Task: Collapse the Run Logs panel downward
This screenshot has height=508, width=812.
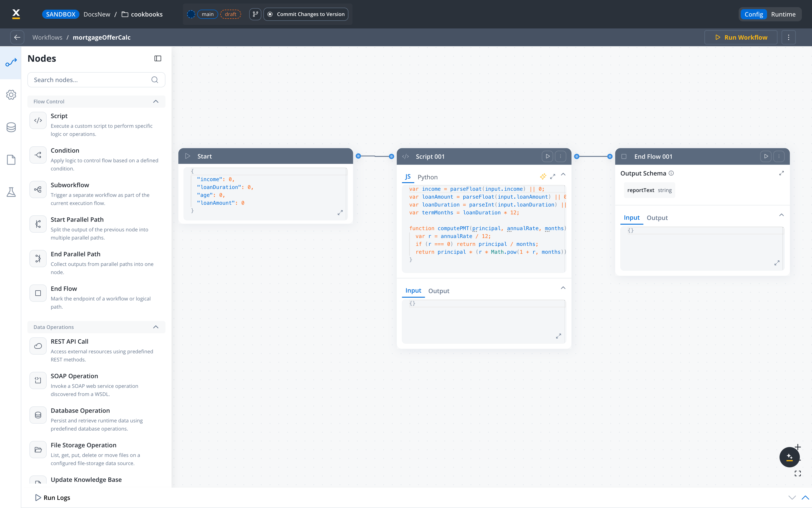Action: point(792,498)
